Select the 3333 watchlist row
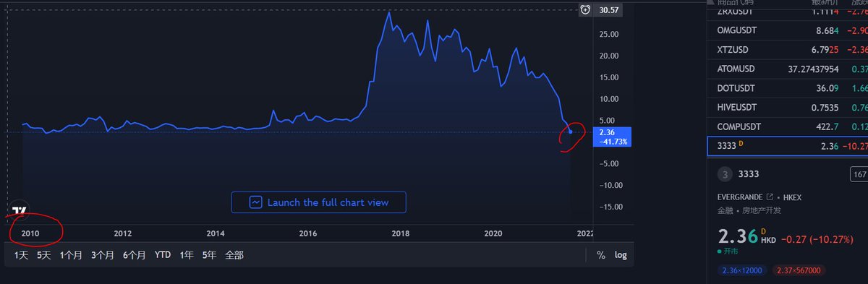The width and height of the screenshot is (868, 284). point(787,146)
